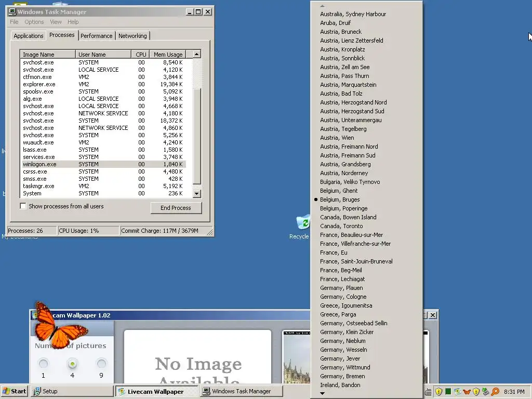532x399 pixels.
Task: Choose Austria, Zell am See entry
Action: (x=366, y=67)
